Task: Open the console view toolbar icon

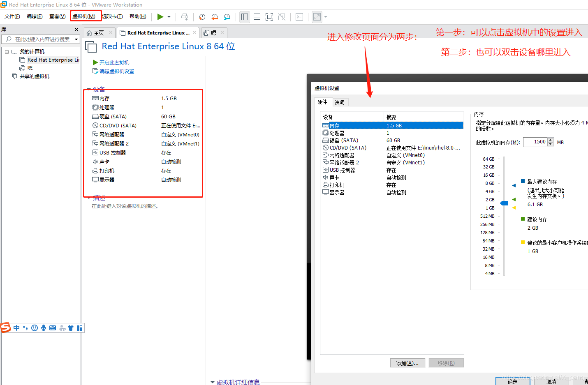Action: pos(299,17)
